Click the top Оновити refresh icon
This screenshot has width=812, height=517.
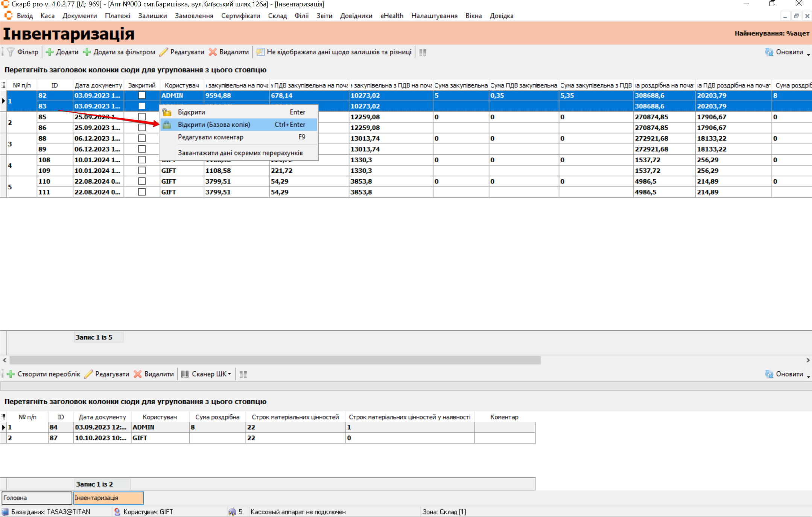769,52
